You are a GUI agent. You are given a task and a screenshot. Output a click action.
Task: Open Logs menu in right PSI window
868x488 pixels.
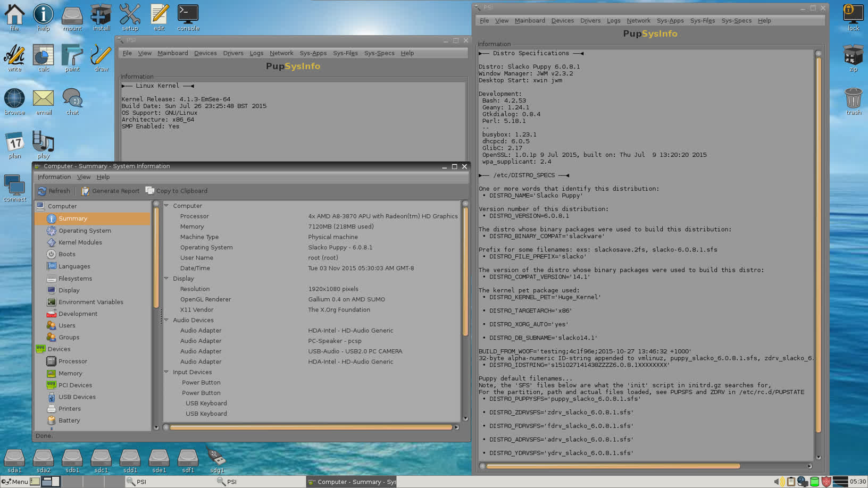(x=613, y=21)
